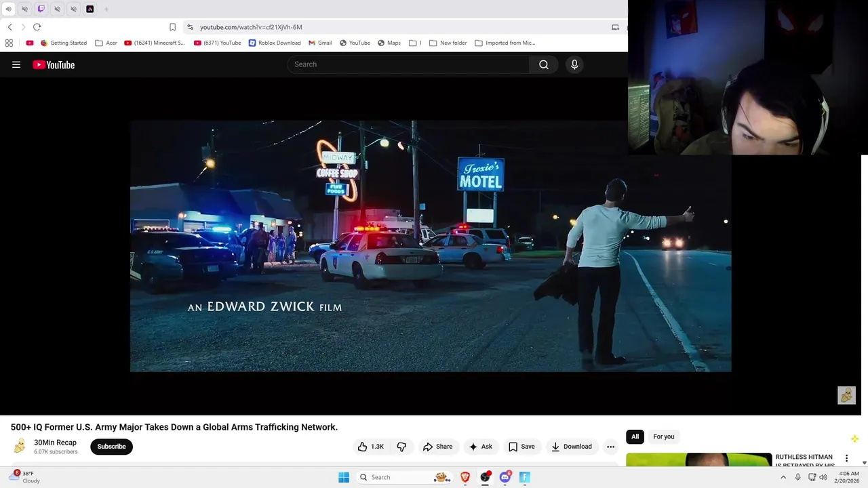Dislike the video with thumbs down
868x488 pixels.
coord(401,447)
